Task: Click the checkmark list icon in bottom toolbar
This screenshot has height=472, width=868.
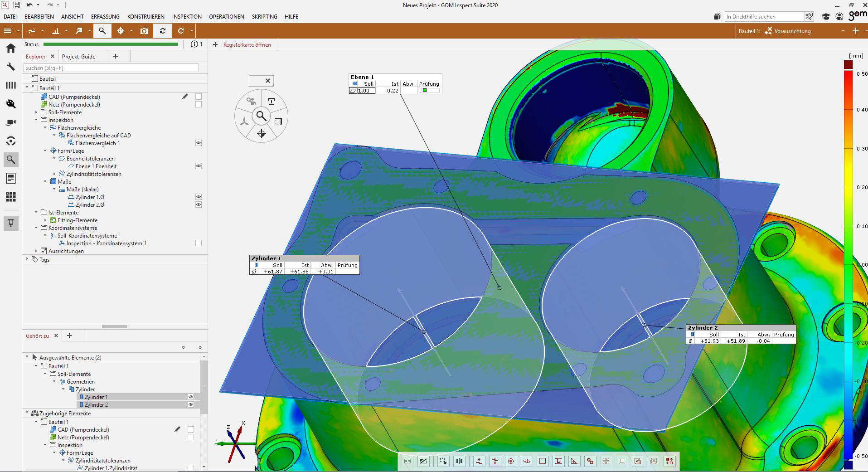Action: 638,461
